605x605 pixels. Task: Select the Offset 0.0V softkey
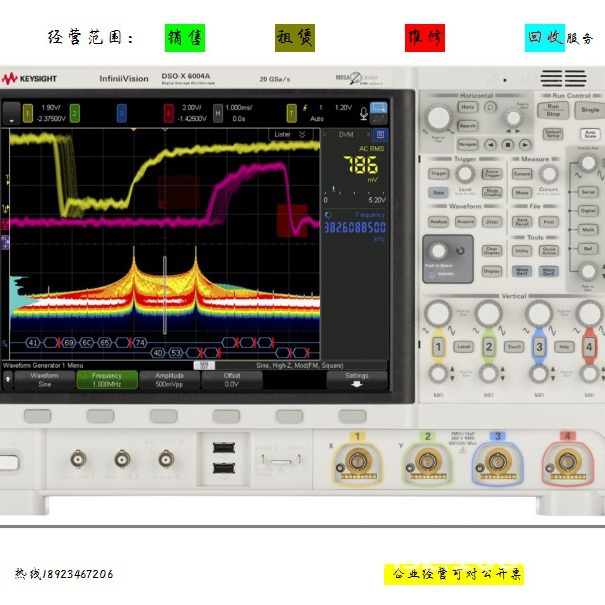[x=232, y=380]
